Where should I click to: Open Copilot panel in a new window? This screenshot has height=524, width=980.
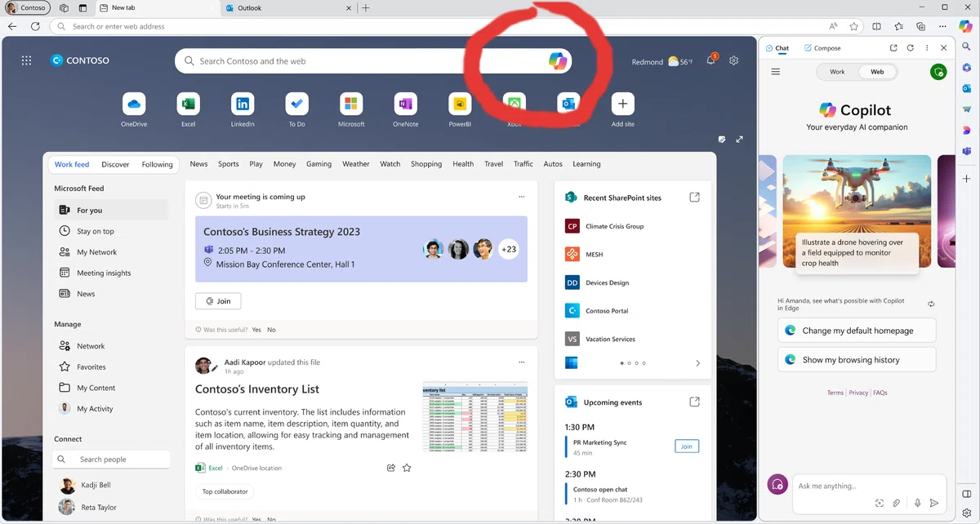(x=893, y=48)
